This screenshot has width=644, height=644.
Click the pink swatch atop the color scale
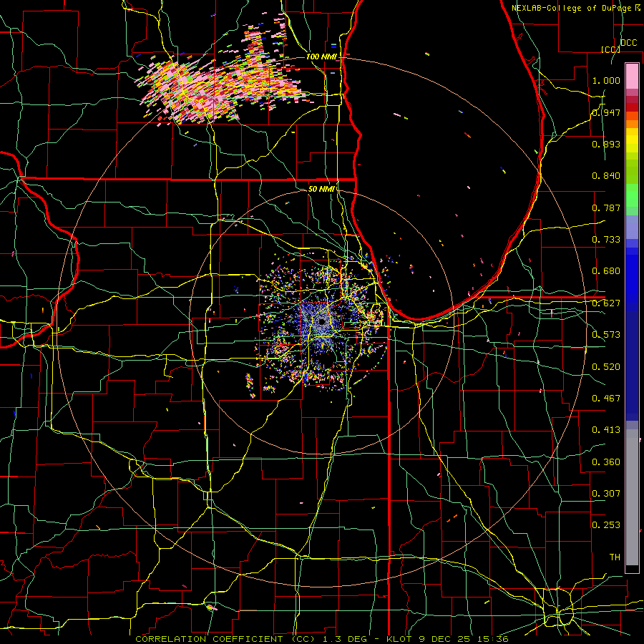coord(632,76)
